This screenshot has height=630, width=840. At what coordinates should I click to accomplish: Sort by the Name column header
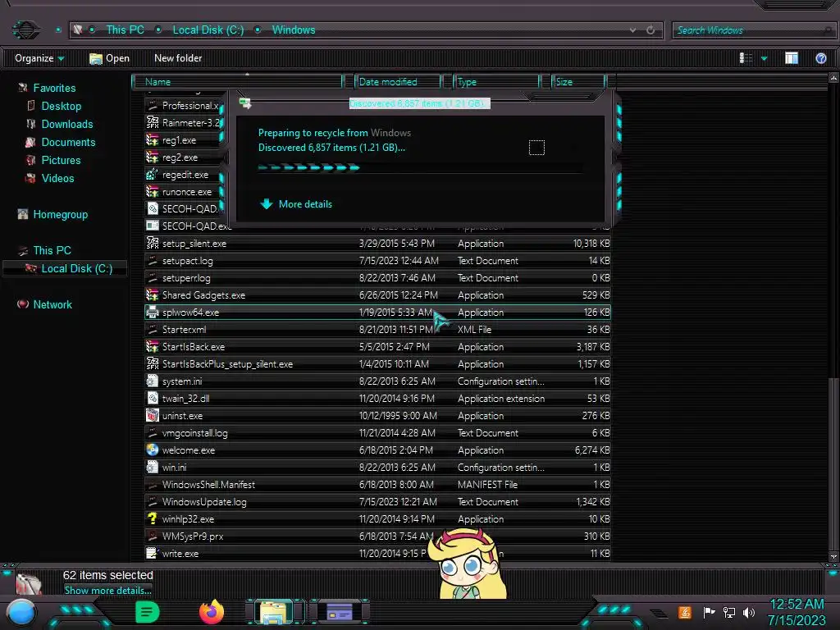click(x=238, y=82)
